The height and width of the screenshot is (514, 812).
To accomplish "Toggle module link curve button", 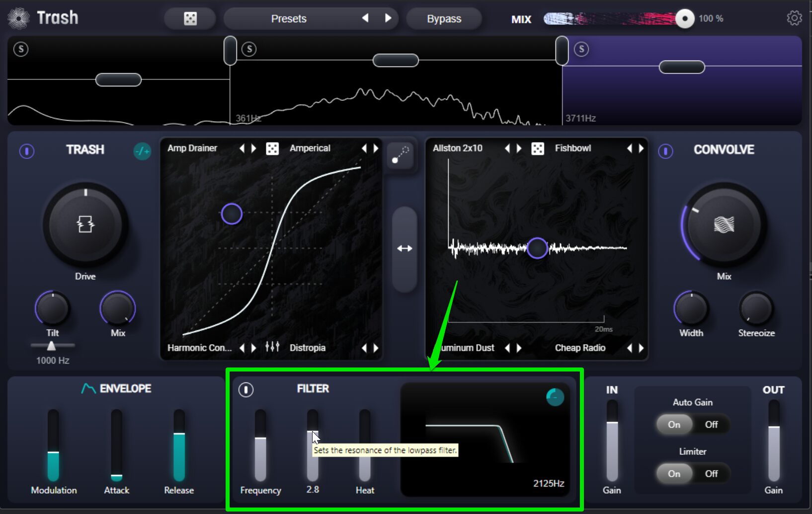I will tap(400, 154).
